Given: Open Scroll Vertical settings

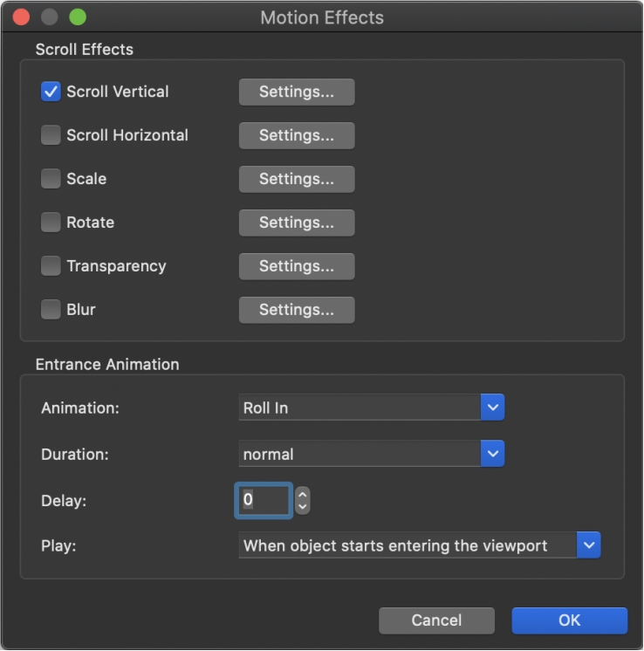Looking at the screenshot, I should click(x=297, y=92).
